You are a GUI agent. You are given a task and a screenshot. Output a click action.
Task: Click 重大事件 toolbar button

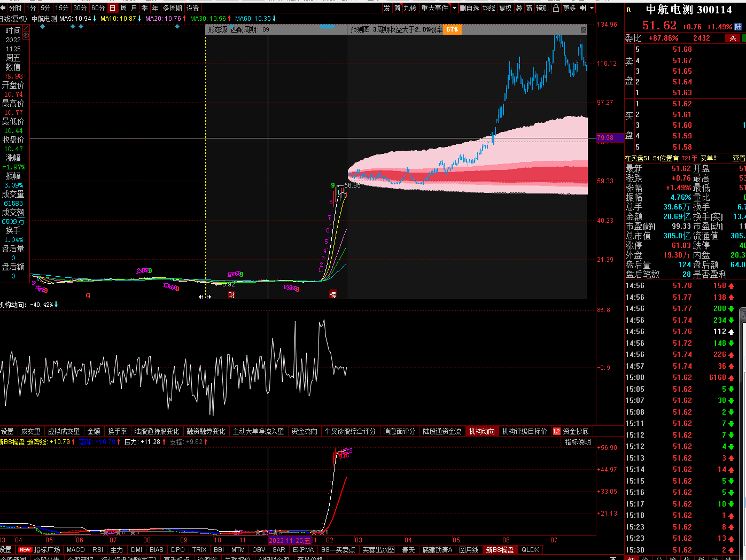(x=434, y=8)
